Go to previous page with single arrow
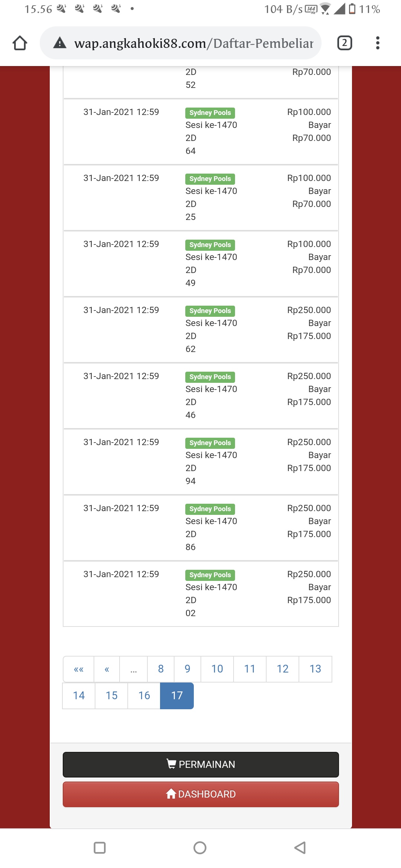401x868 pixels. pos(107,669)
